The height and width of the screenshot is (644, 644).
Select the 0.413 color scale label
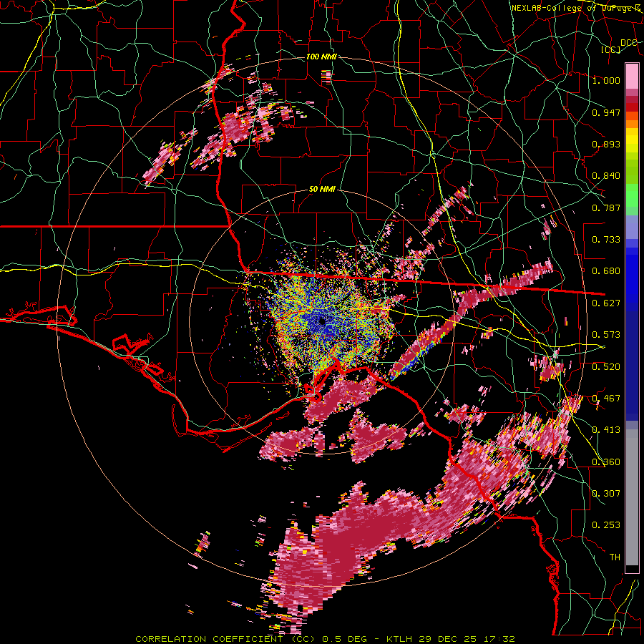(x=606, y=430)
